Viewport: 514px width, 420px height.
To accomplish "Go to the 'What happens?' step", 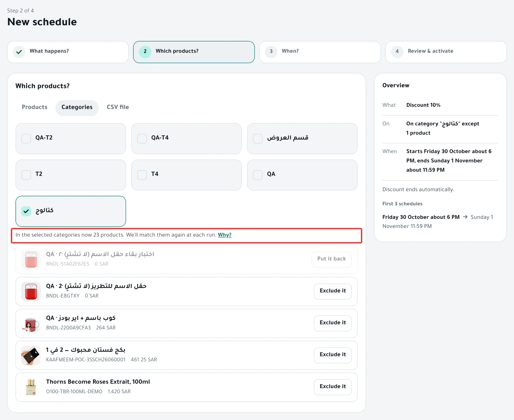I will pyautogui.click(x=68, y=52).
